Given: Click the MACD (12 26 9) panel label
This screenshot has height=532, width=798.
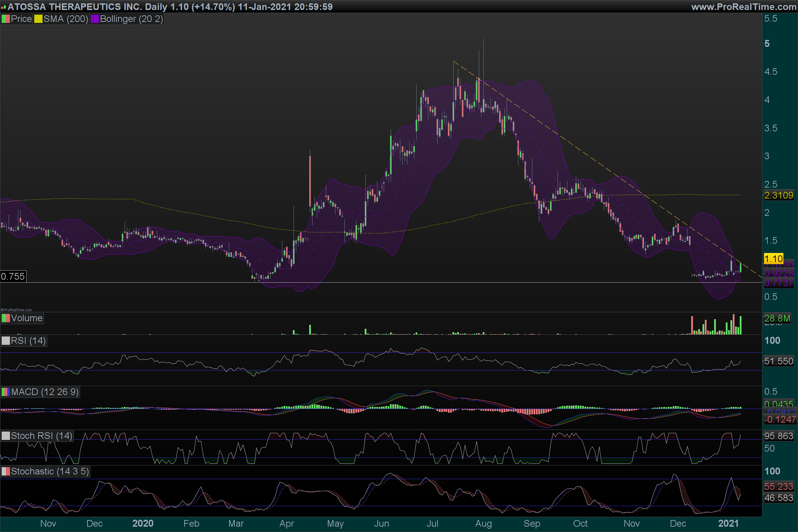Looking at the screenshot, I should tap(45, 392).
